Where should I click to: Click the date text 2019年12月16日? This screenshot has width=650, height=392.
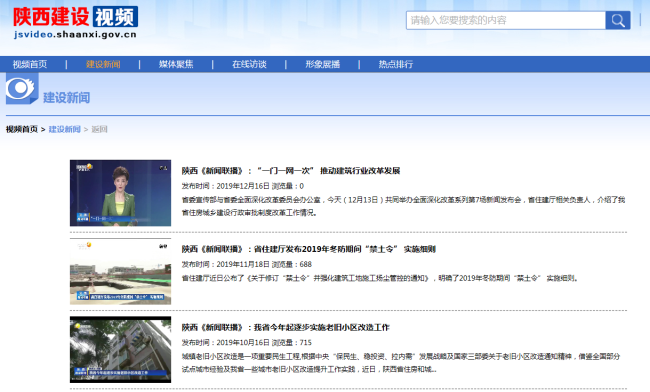pyautogui.click(x=243, y=186)
